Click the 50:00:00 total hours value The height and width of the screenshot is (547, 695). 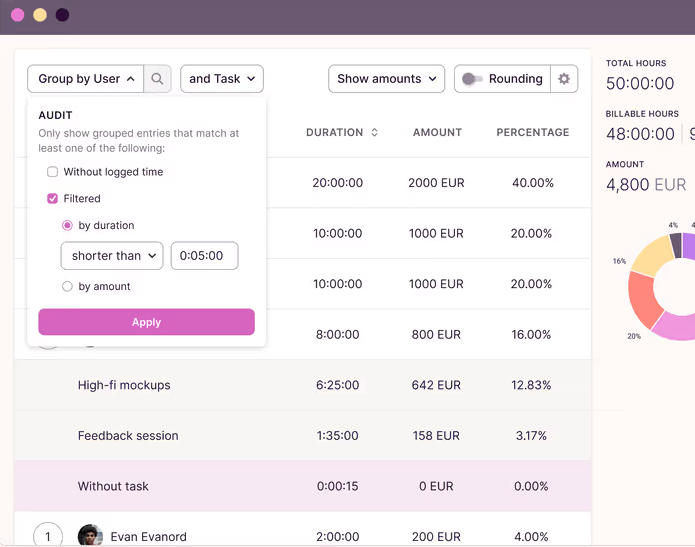click(x=640, y=83)
